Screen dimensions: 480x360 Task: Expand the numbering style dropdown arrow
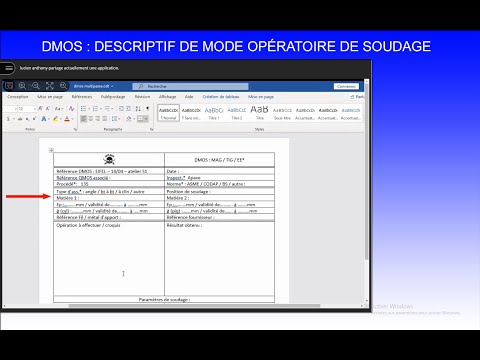[x=101, y=109]
